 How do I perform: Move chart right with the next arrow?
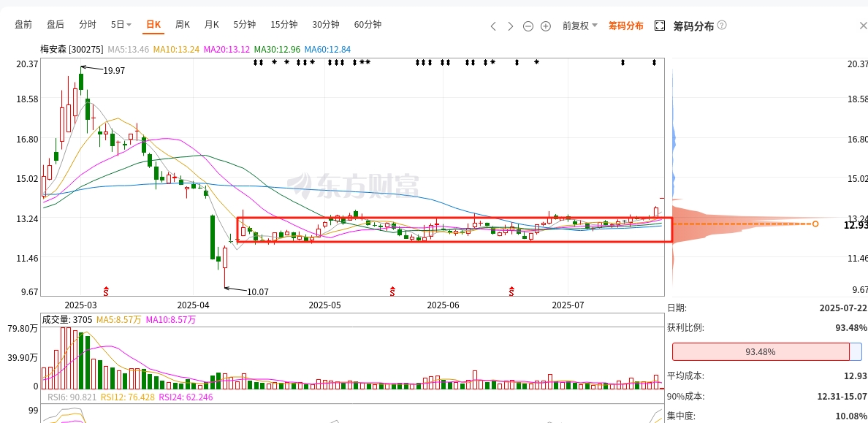[x=511, y=26]
